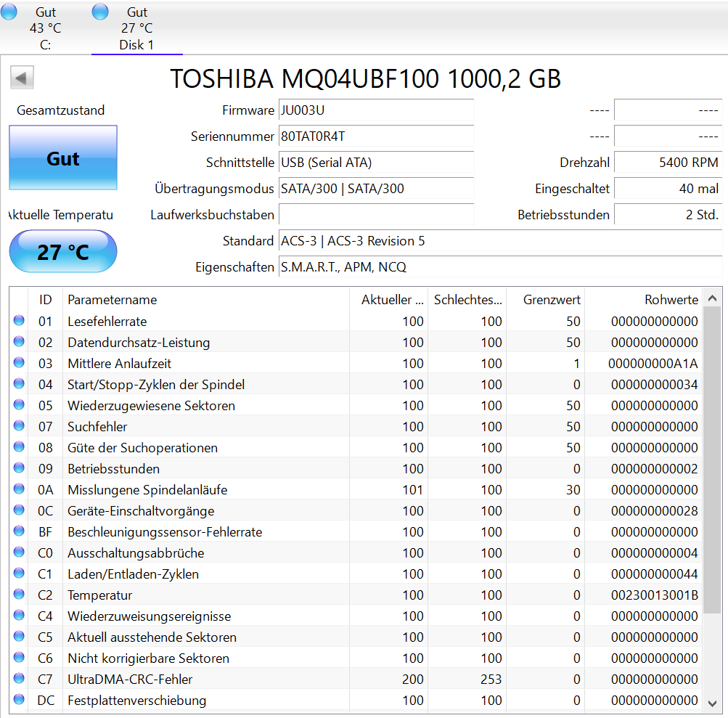Sort by the Aktueller column header

click(388, 300)
